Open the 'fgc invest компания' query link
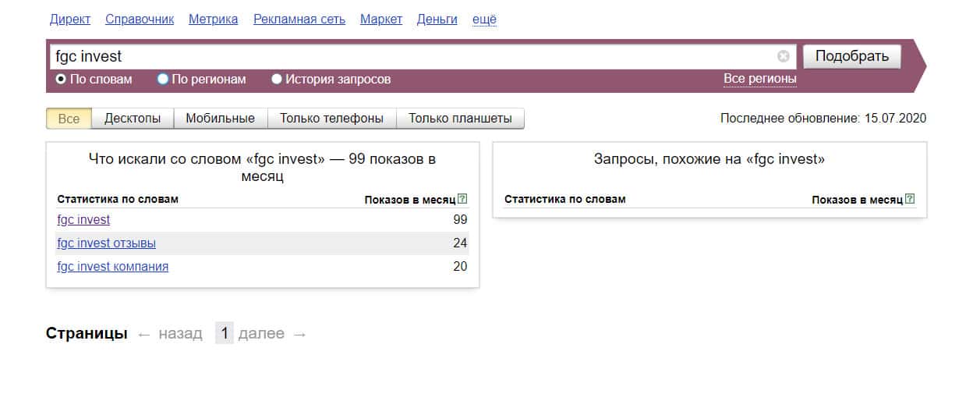Screen dimensions: 980x394 coord(112,267)
